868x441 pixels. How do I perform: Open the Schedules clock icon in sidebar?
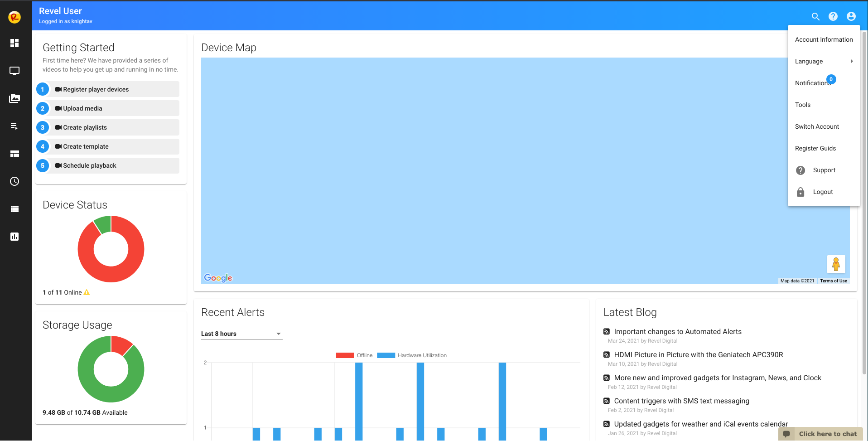tap(14, 181)
